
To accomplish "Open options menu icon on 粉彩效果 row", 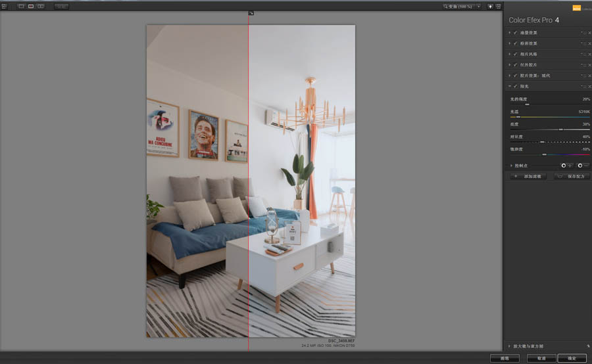I will (x=583, y=43).
